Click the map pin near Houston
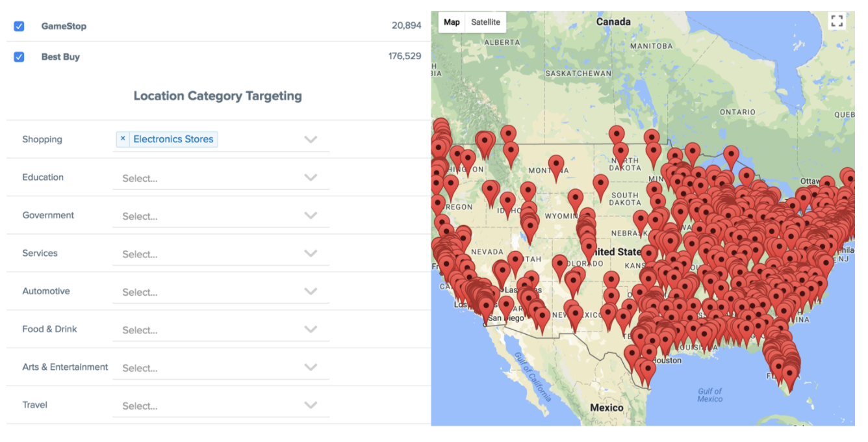 [x=647, y=371]
